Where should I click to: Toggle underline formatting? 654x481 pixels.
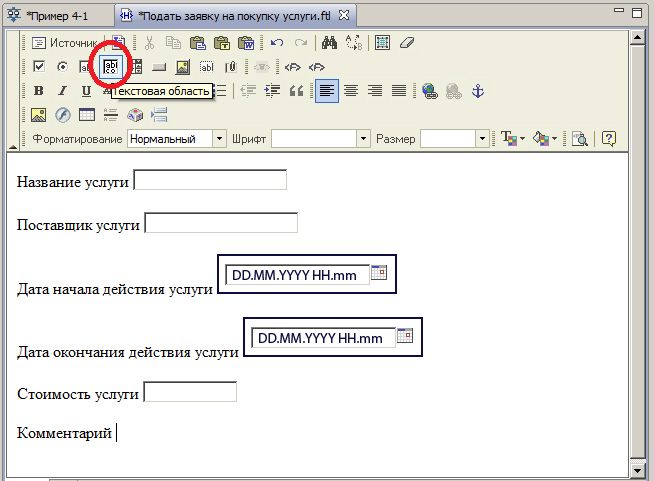(x=86, y=91)
